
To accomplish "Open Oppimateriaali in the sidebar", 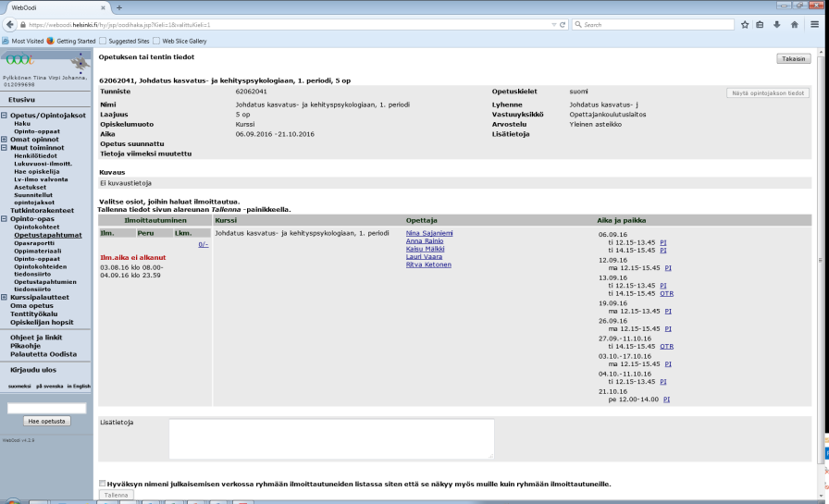I will 38,251.
